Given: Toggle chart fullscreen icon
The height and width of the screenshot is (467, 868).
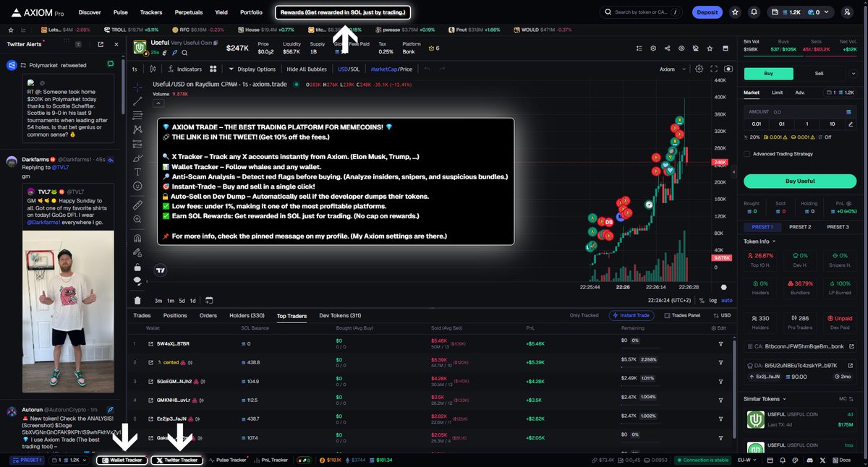Looking at the screenshot, I should (x=715, y=69).
